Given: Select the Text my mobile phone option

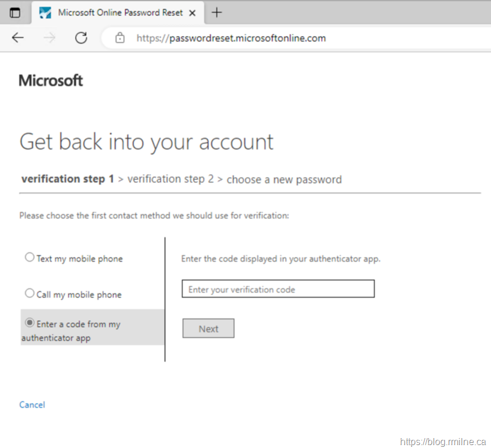Looking at the screenshot, I should click(30, 257).
